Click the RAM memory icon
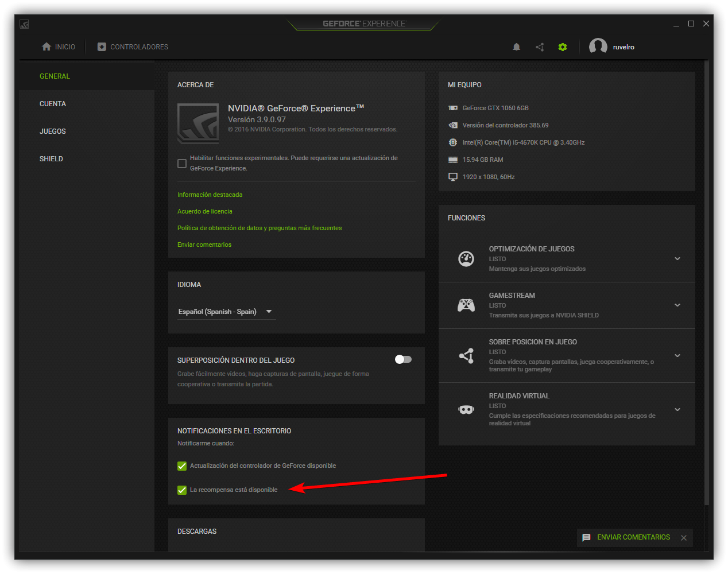Viewport: 728px width, 574px height. [x=453, y=160]
